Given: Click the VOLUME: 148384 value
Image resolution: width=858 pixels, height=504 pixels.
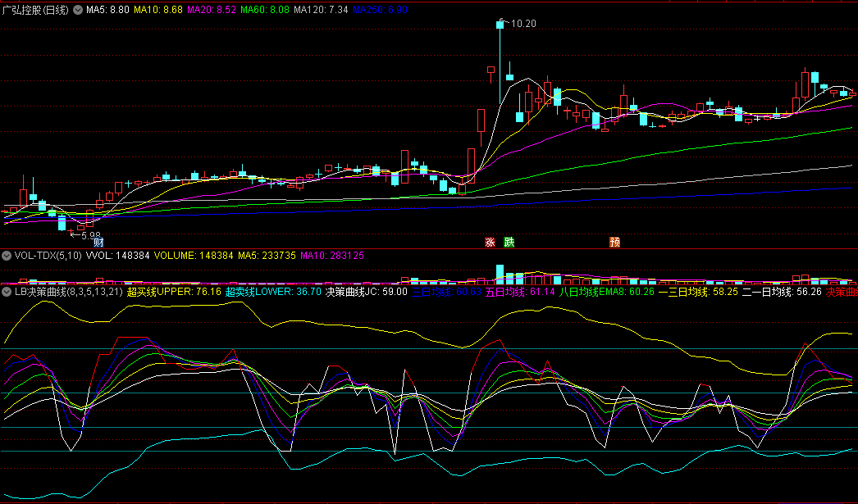Looking at the screenshot, I should point(194,256).
